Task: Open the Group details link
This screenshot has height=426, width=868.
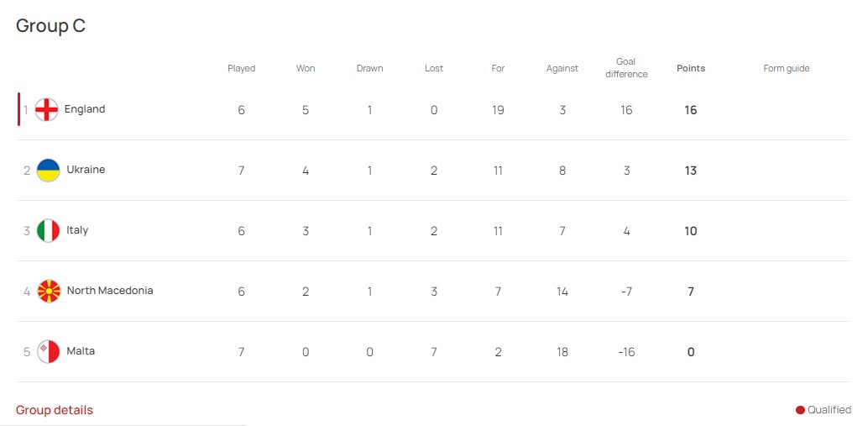Action: [55, 410]
